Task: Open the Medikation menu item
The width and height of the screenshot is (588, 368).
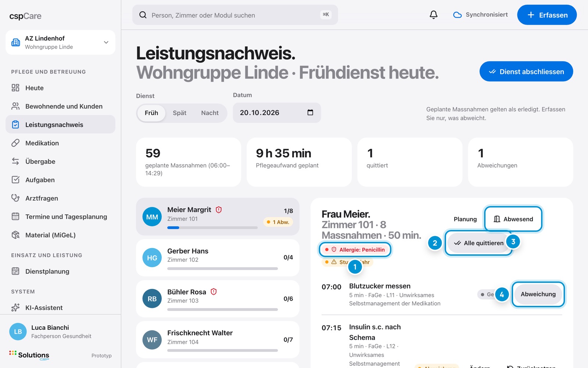Action: click(x=60, y=143)
